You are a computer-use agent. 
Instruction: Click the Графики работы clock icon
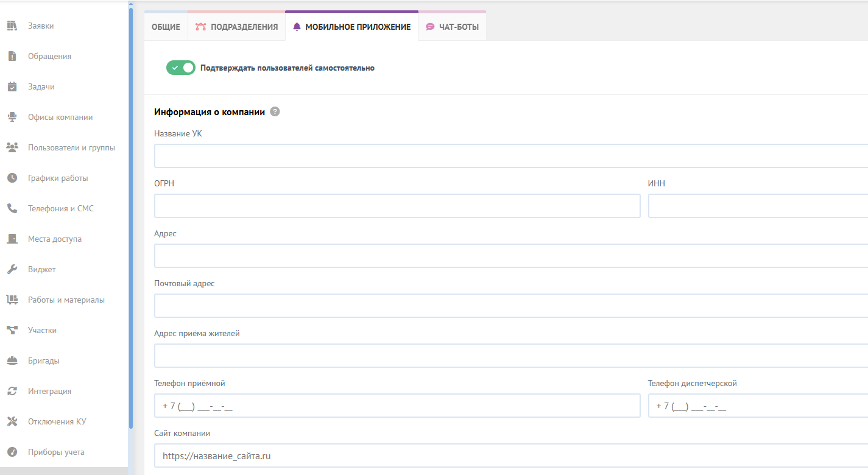tap(12, 178)
